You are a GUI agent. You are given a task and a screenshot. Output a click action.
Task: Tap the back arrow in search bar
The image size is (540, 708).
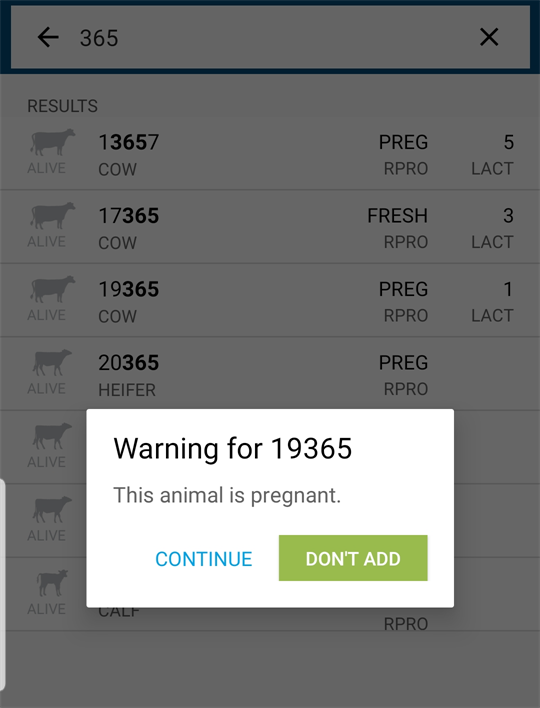(48, 37)
